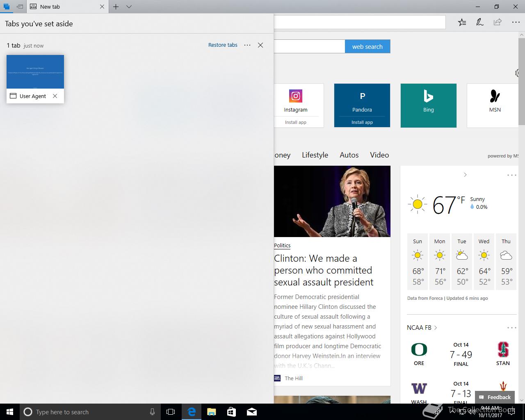Open Mail app from taskbar
Image resolution: width=525 pixels, height=420 pixels.
(252, 412)
